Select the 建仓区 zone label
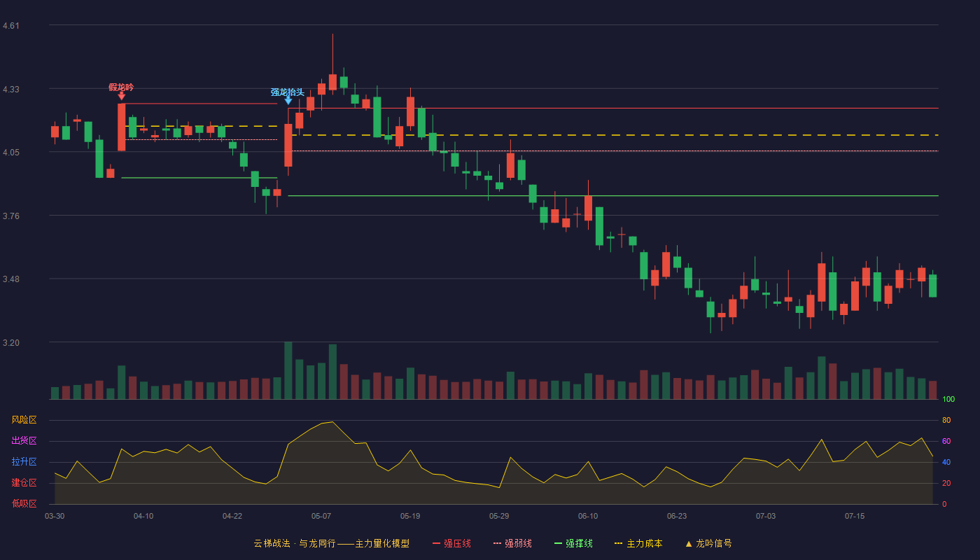This screenshot has width=980, height=560. tap(24, 483)
